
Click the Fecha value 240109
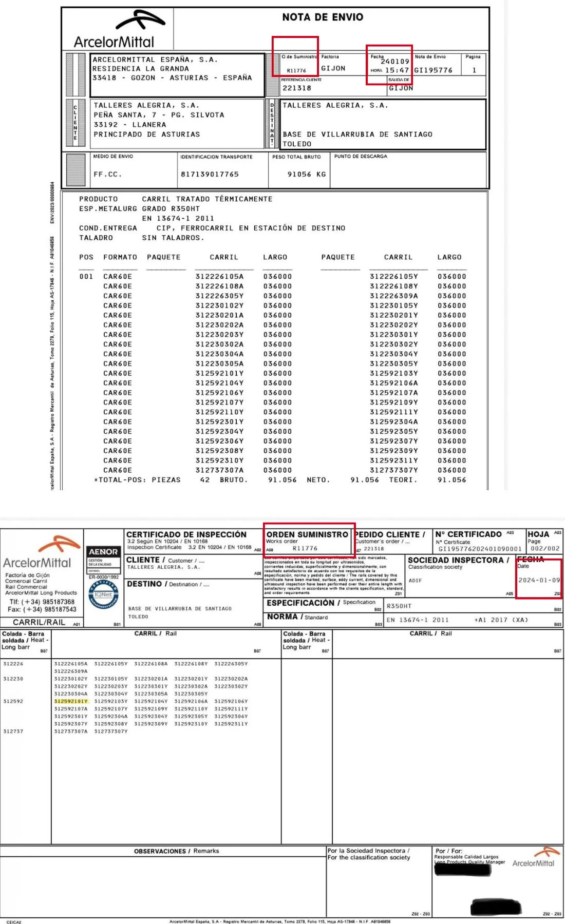[x=394, y=62]
